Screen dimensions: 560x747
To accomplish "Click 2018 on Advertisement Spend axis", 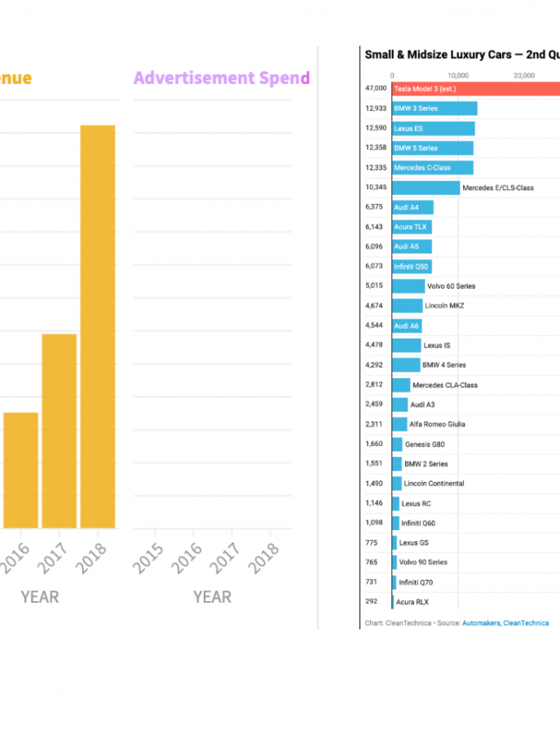I will pyautogui.click(x=262, y=559).
